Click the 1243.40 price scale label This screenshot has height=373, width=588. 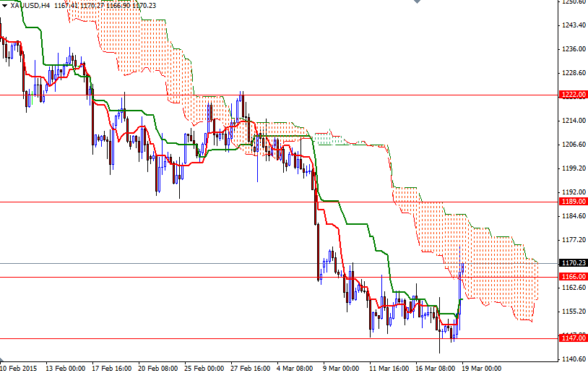[x=574, y=25]
